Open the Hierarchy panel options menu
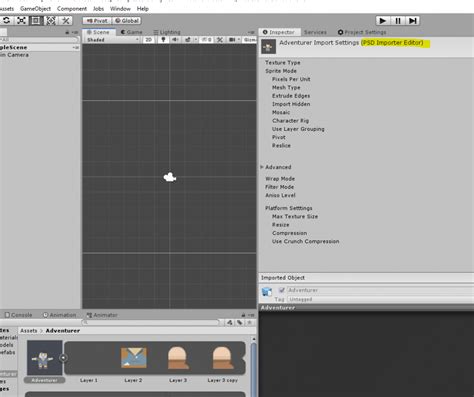 click(x=75, y=32)
